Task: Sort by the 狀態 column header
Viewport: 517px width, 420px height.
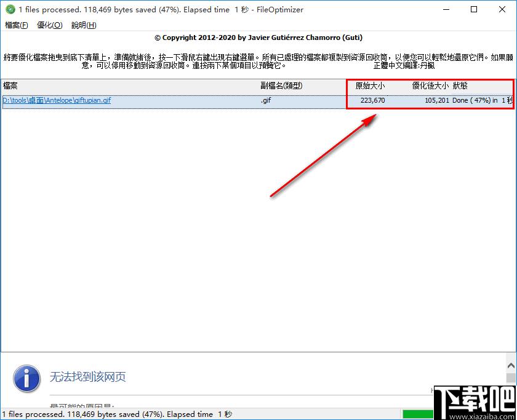Action: pos(460,85)
